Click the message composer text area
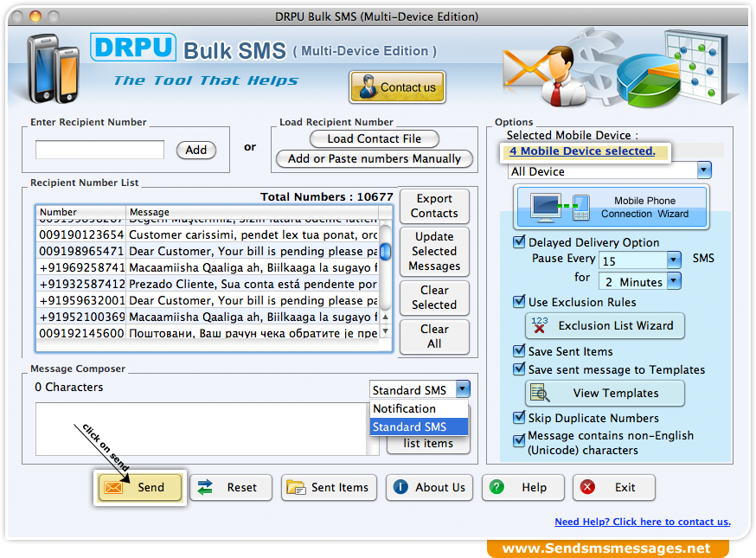 pos(201,429)
